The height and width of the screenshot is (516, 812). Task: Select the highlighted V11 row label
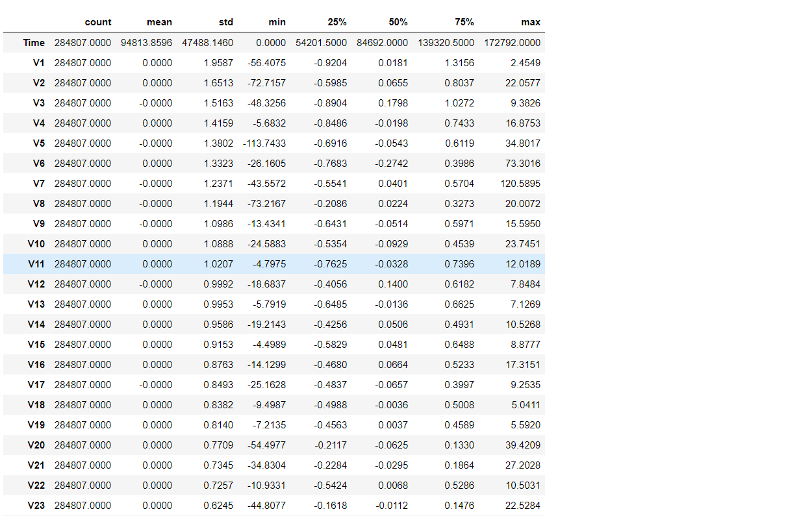tap(36, 264)
